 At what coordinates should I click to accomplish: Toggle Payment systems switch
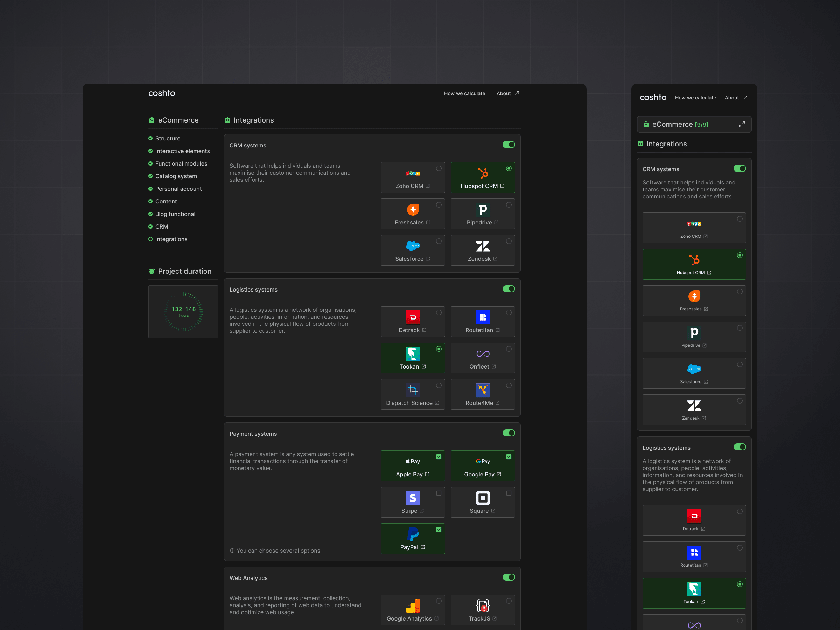click(x=509, y=433)
